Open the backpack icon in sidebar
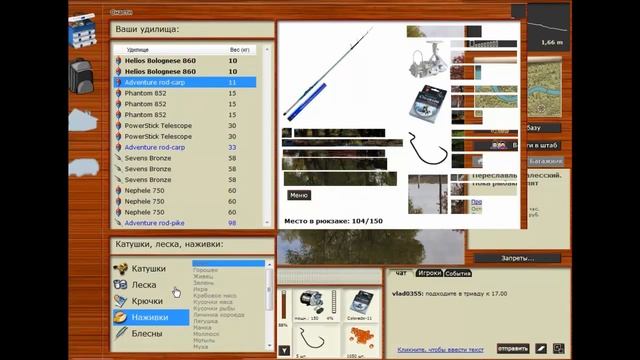 [x=82, y=76]
